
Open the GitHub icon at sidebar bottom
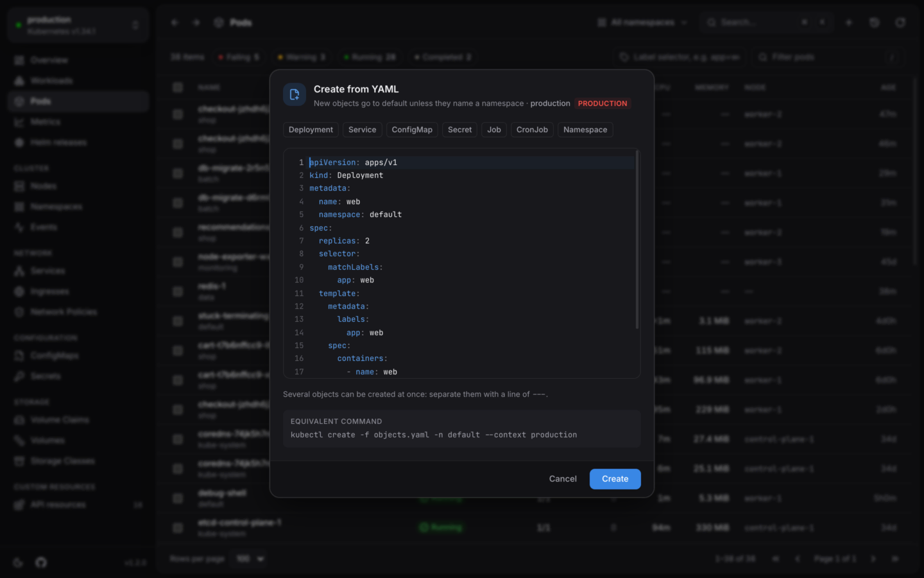(41, 563)
